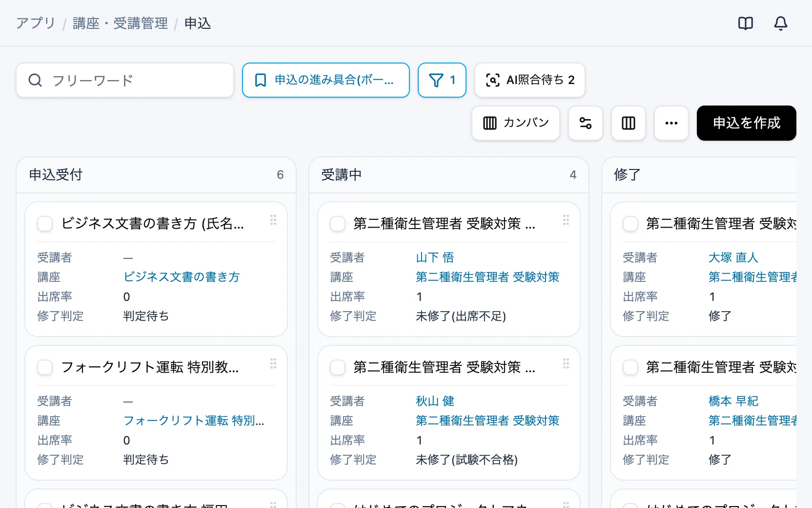812x508 pixels.
Task: Tick the フォークリフト運転 card checkbox
Action: (x=45, y=367)
